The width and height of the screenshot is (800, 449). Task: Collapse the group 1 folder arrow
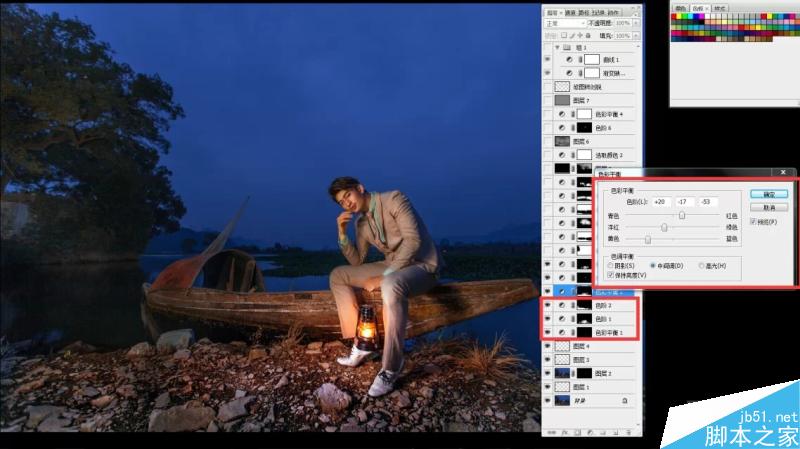click(x=557, y=47)
